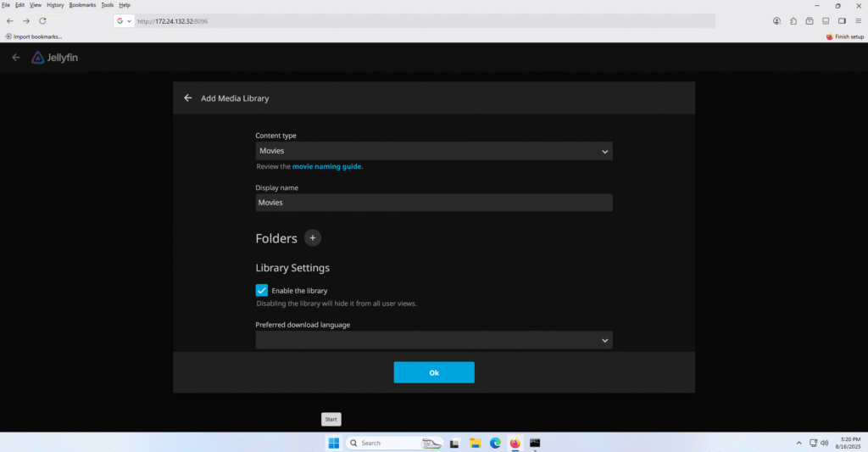Click network icon in system tray
Screen dimensions: 868x452
[813, 444]
